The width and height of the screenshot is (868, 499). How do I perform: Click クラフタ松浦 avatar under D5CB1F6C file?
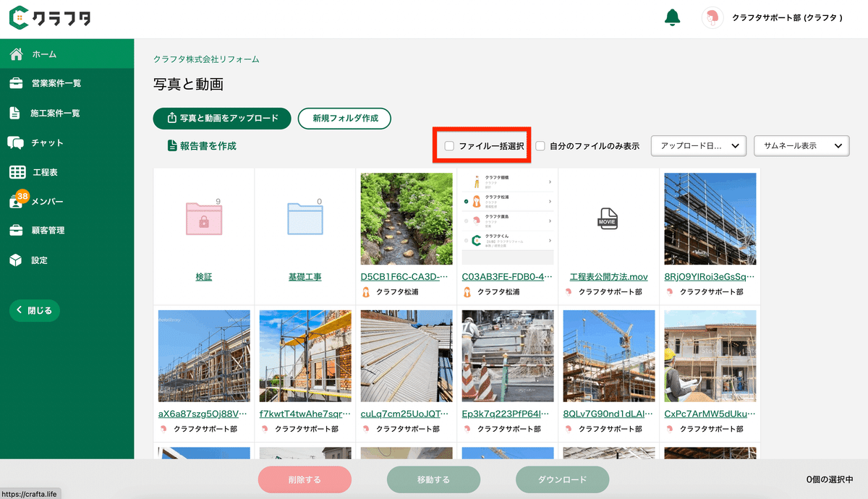366,292
